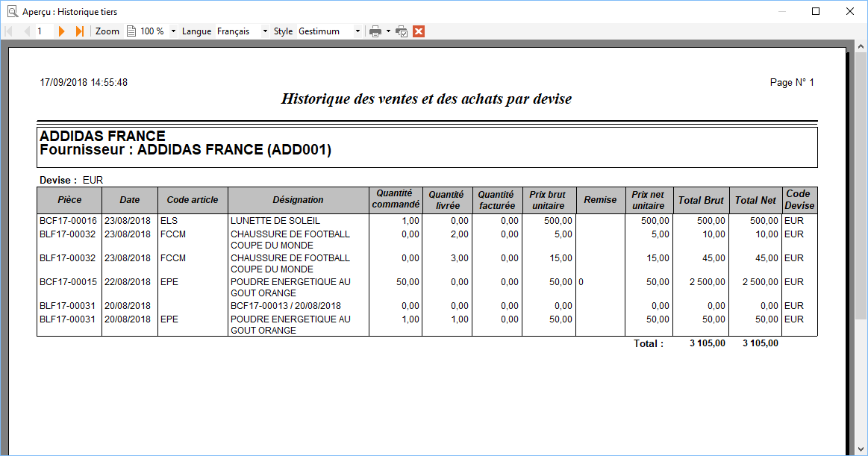868x456 pixels.
Task: Maximize the Aperçu window
Action: pyautogui.click(x=816, y=11)
